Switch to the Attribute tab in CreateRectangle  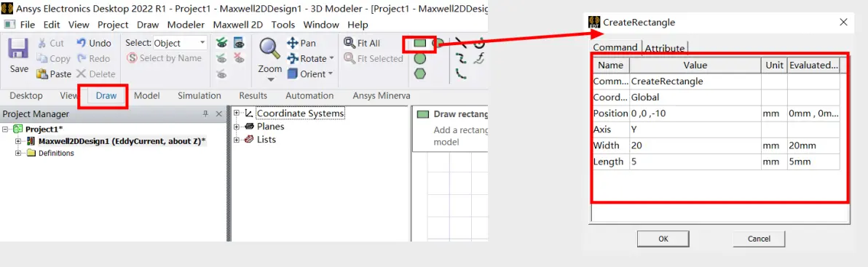tap(665, 48)
